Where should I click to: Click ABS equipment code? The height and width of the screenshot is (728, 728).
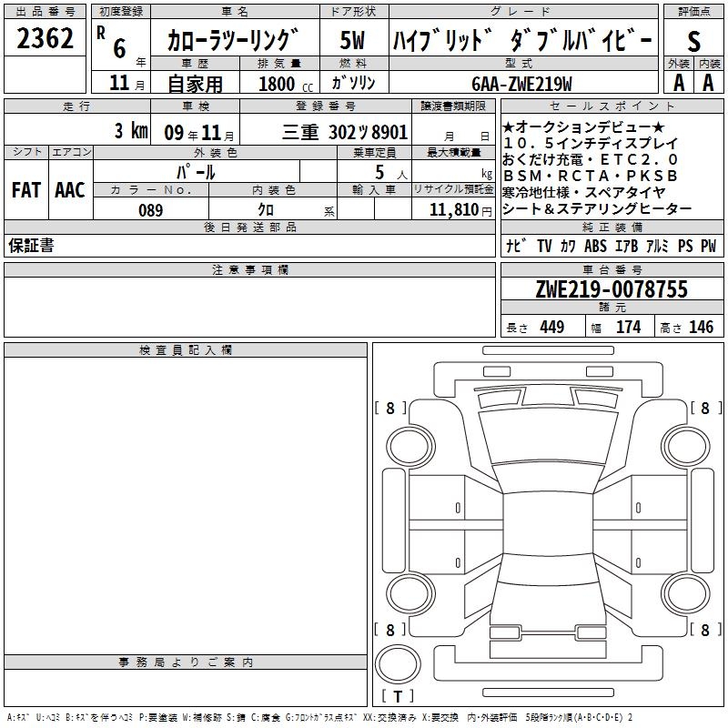(x=595, y=246)
